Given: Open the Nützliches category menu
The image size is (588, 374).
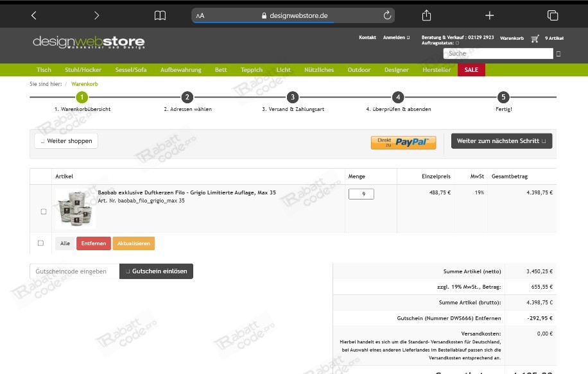Looking at the screenshot, I should click(319, 70).
